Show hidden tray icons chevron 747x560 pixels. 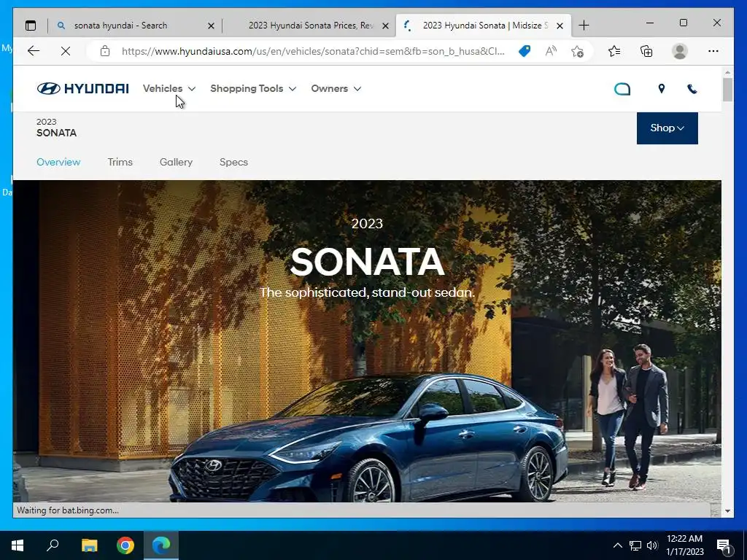(x=617, y=545)
